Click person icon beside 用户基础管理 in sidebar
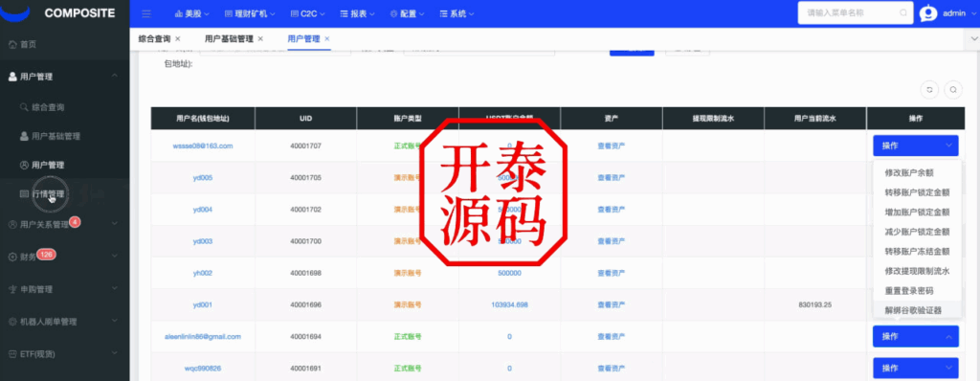Image resolution: width=980 pixels, height=381 pixels. (x=24, y=136)
